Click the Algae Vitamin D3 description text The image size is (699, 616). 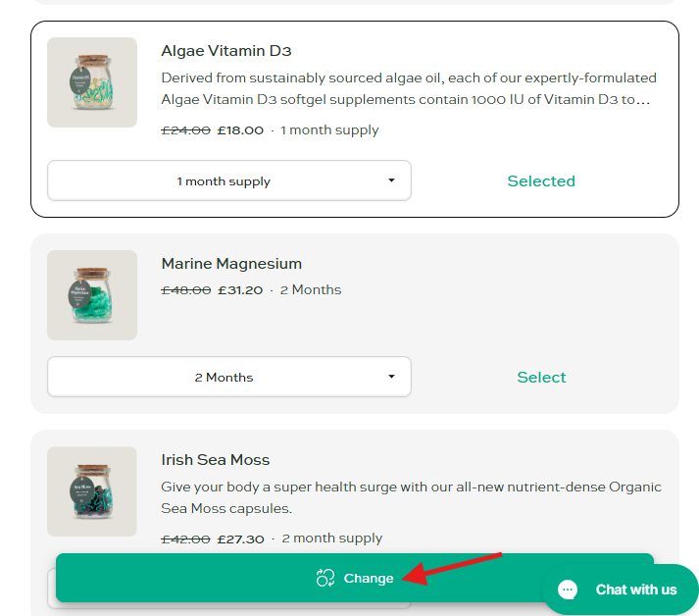[x=409, y=88]
